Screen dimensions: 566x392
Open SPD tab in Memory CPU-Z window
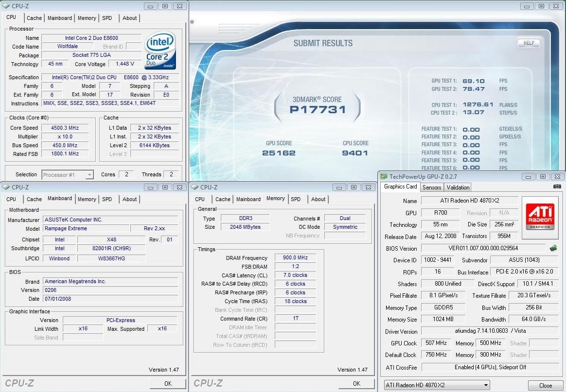tap(296, 199)
